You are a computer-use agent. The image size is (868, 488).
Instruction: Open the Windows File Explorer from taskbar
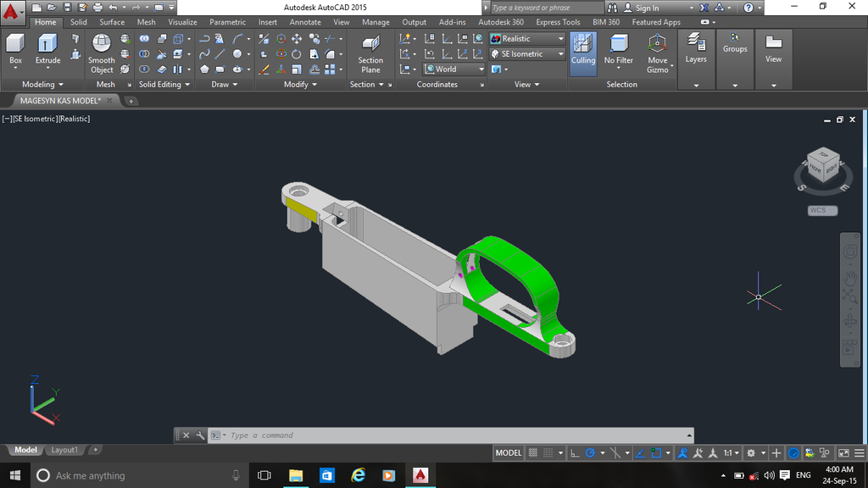(x=296, y=475)
